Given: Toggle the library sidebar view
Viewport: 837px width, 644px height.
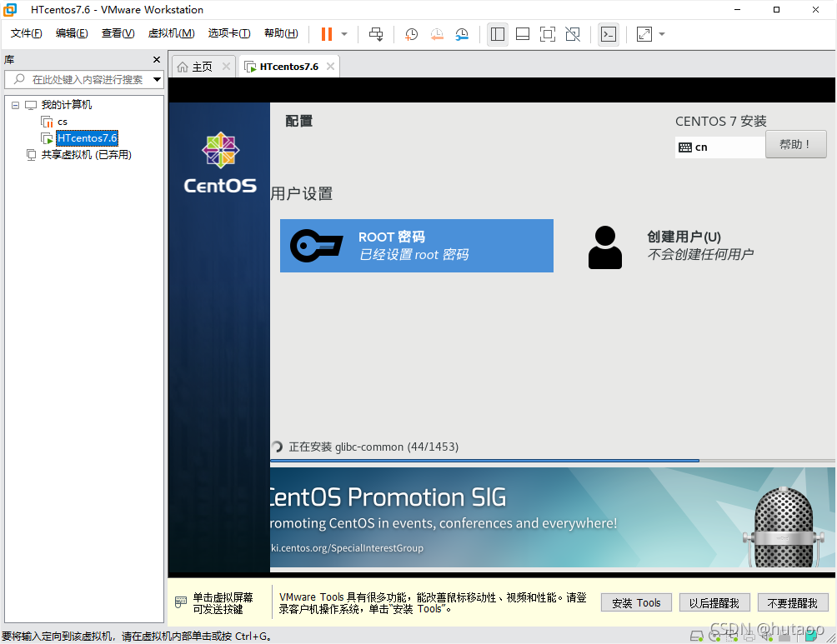Looking at the screenshot, I should 498,34.
